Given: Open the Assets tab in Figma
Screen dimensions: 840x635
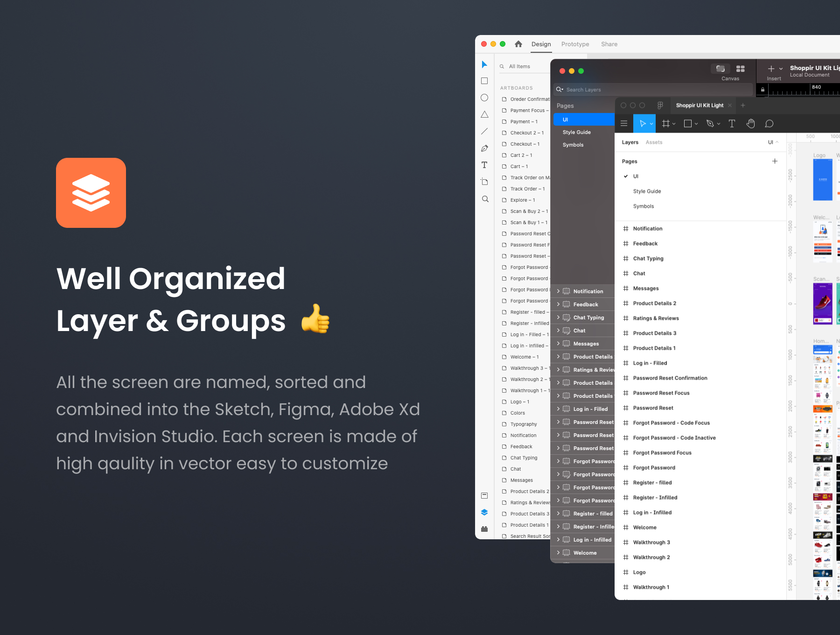Looking at the screenshot, I should pos(654,142).
